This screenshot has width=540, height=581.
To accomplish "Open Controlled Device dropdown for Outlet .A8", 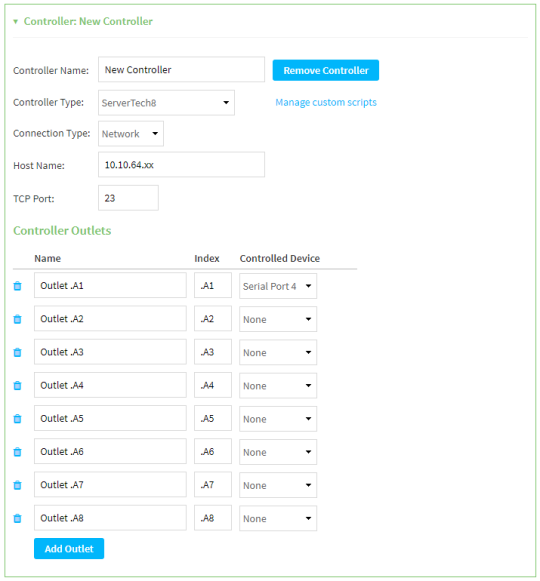I will 278,518.
